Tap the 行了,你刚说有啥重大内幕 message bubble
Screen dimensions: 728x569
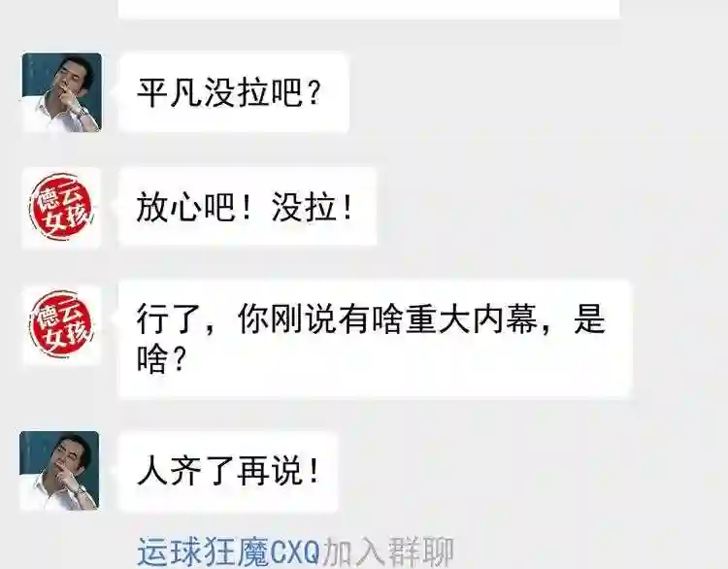click(x=376, y=340)
